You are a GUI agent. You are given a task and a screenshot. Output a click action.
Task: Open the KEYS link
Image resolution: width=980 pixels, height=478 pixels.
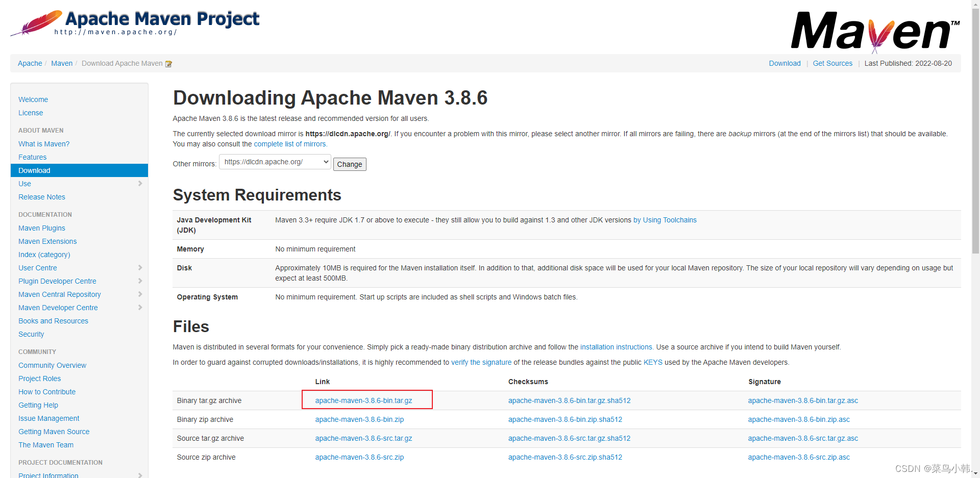click(653, 362)
